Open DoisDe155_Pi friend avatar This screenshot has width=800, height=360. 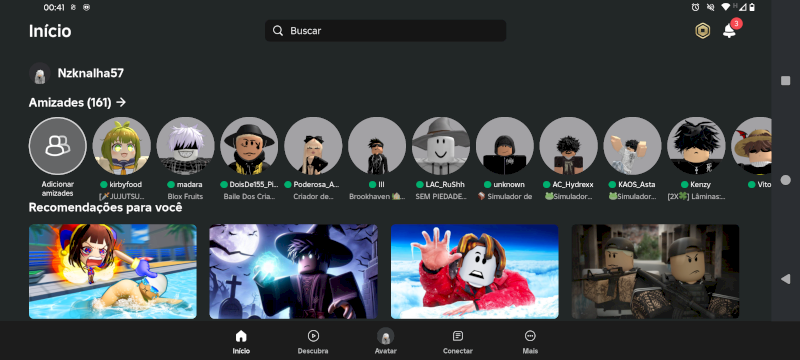point(249,146)
